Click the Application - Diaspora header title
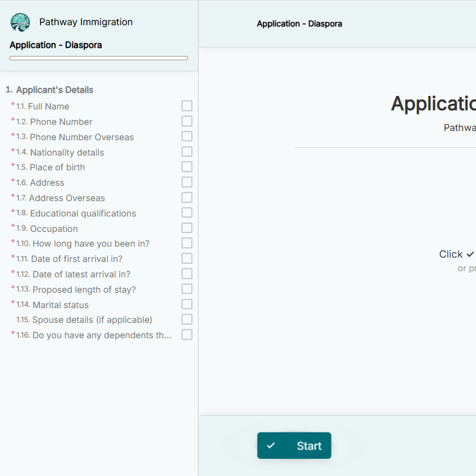Viewport: 476px width, 476px height. pyautogui.click(x=299, y=24)
